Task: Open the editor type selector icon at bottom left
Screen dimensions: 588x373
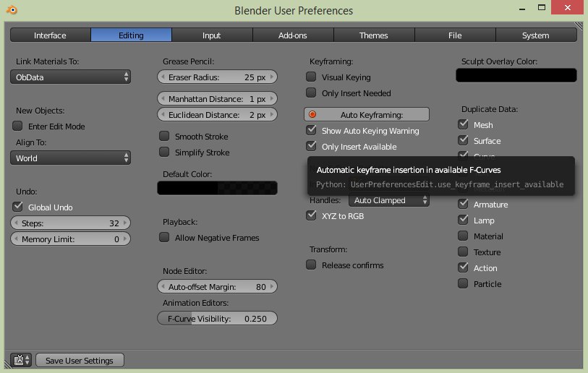Action: (21, 360)
